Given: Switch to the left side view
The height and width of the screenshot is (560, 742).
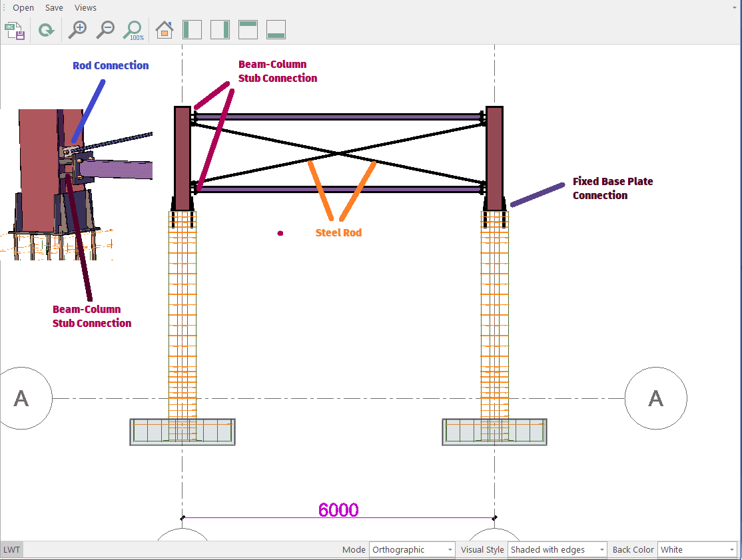Looking at the screenshot, I should (x=192, y=30).
